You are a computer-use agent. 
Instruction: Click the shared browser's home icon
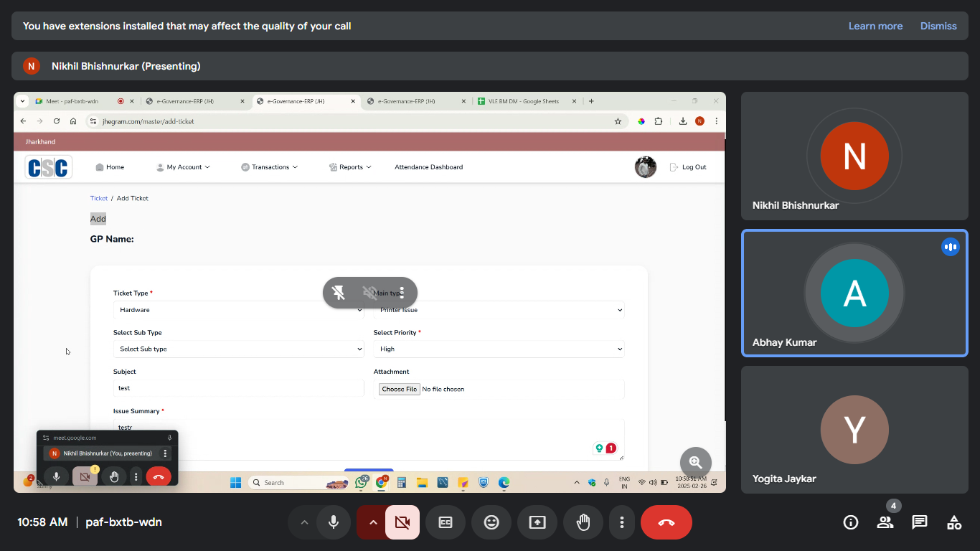[73, 121]
